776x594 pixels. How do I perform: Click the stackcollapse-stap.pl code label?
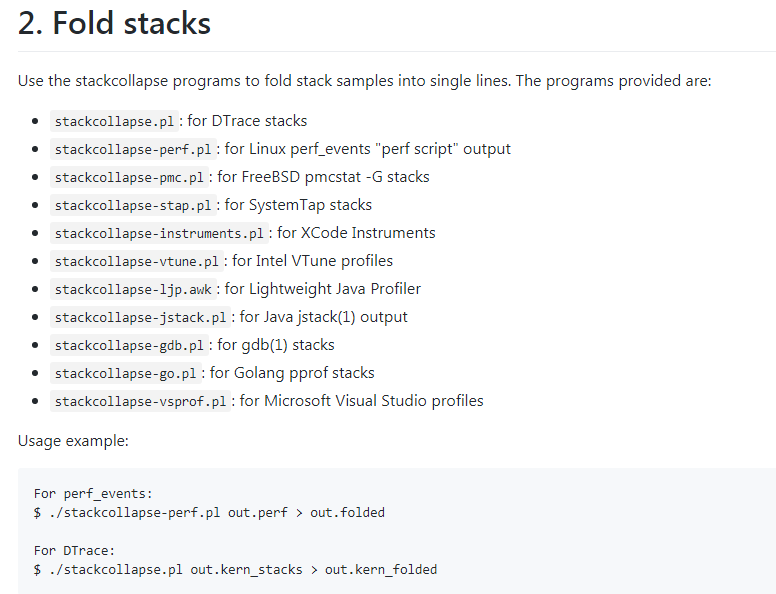(x=133, y=205)
